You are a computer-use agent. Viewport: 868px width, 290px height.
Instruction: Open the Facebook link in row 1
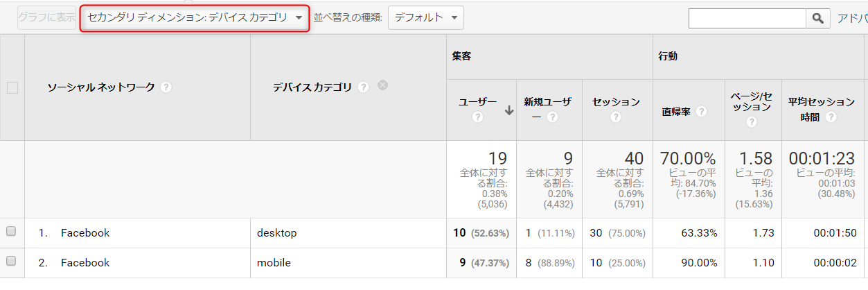(x=85, y=233)
